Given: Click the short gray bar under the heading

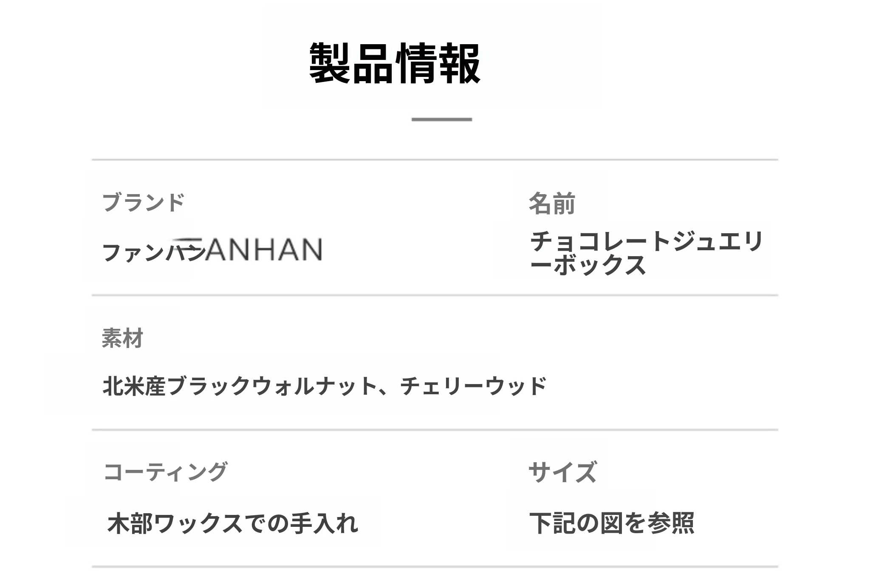Looking at the screenshot, I should [x=441, y=119].
